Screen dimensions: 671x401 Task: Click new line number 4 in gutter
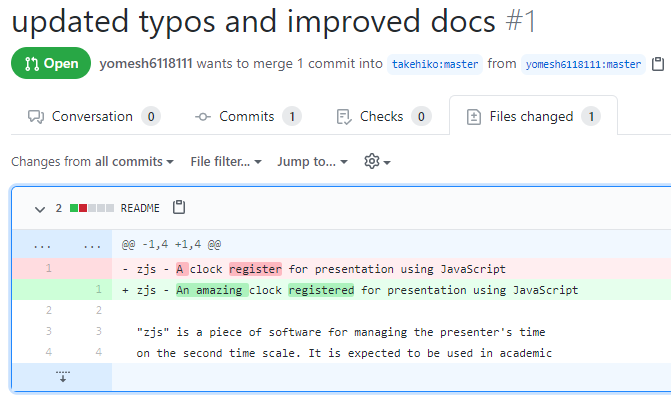click(x=99, y=352)
